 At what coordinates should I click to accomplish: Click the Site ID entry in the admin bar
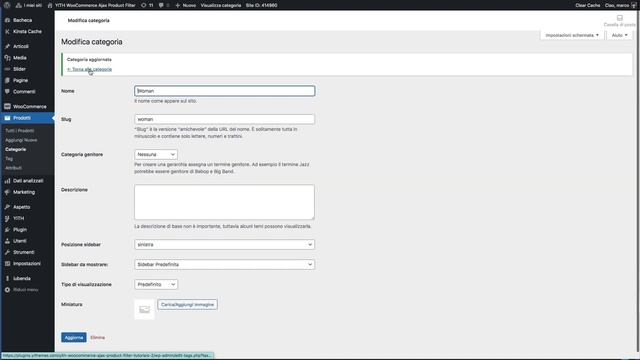[261, 5]
